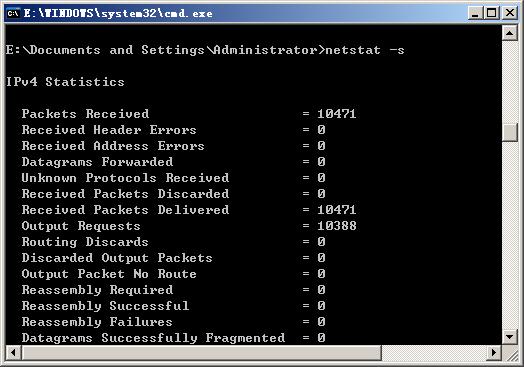Viewport: 524px width, 367px height.
Task: Minimize the cmd.exe window
Action: click(x=475, y=13)
